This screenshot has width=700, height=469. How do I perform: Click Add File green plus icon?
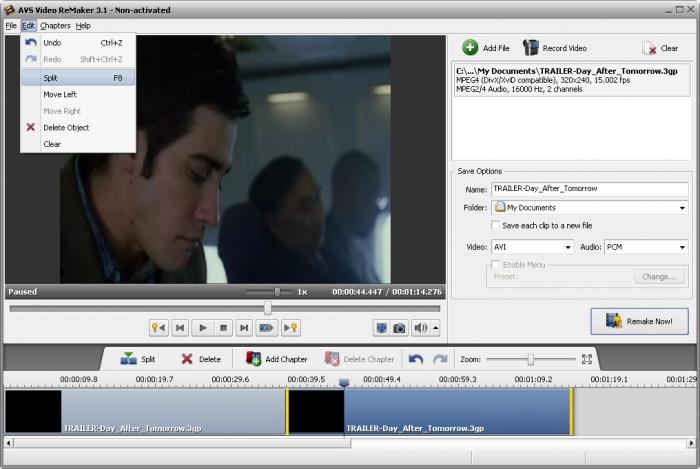tap(470, 47)
